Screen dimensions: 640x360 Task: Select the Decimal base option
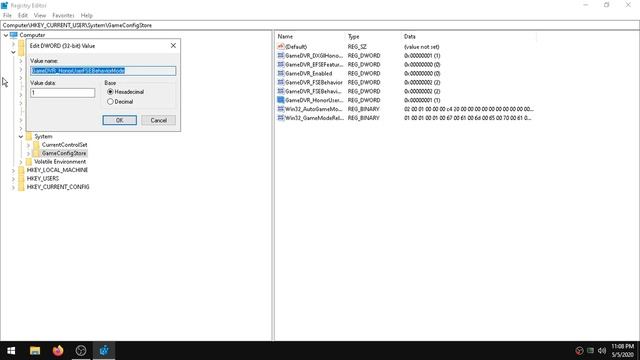[x=110, y=102]
